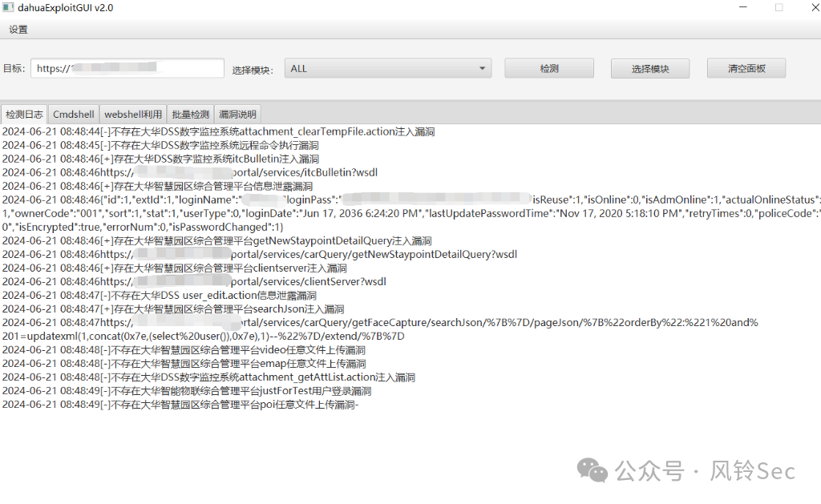
Task: Switch to the 检测日志 tab
Action: [x=24, y=114]
